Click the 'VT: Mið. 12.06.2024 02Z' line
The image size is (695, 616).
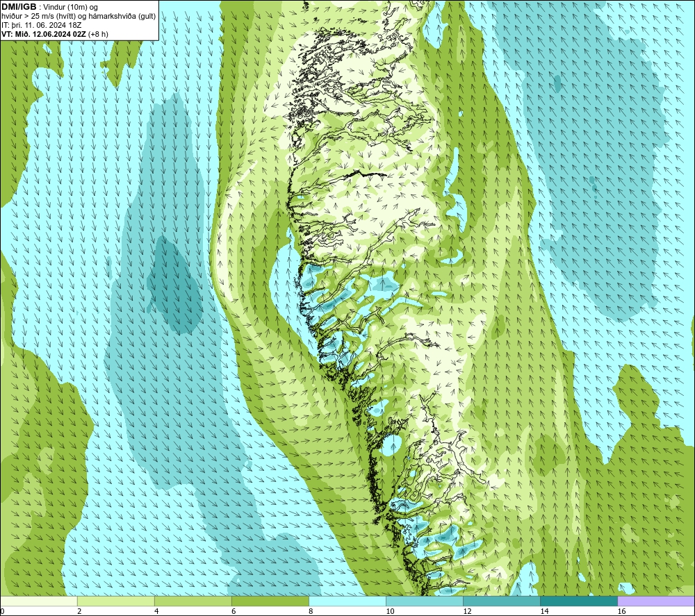44,34
